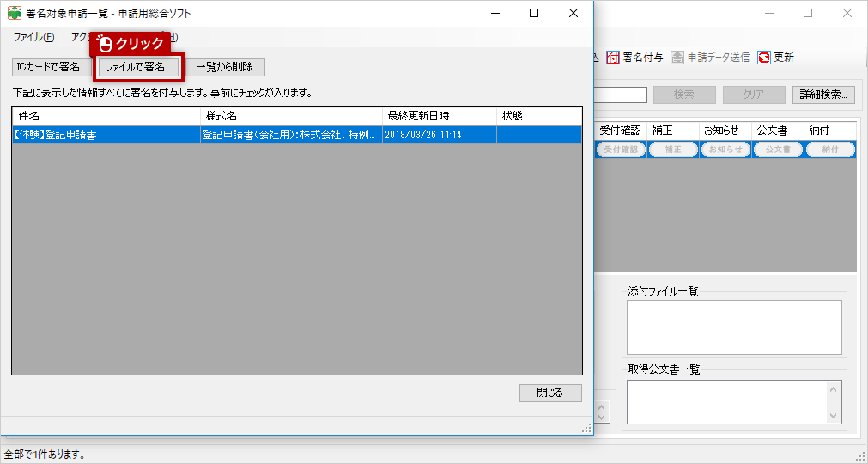Screen dimensions: 868x464
Task: Click the application icon in dialog title bar
Action: tap(15, 13)
